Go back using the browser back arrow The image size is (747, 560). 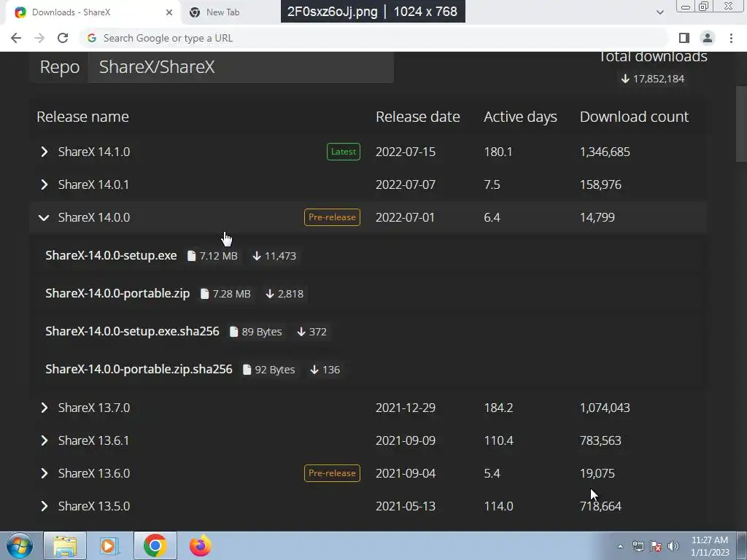tap(16, 38)
